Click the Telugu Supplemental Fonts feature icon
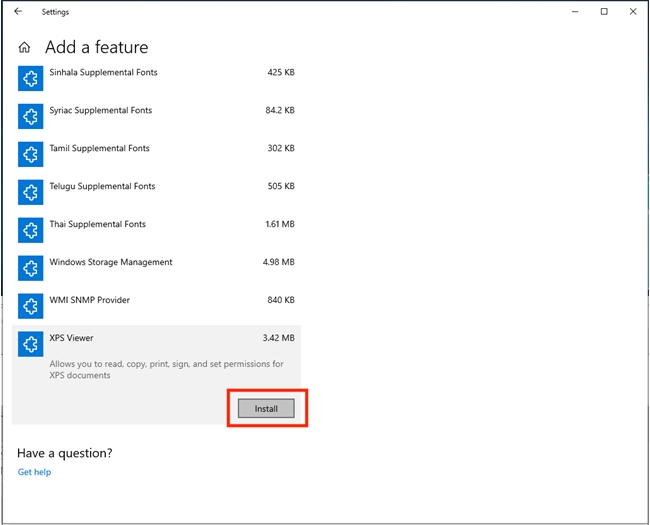The height and width of the screenshot is (525, 650). tap(30, 192)
